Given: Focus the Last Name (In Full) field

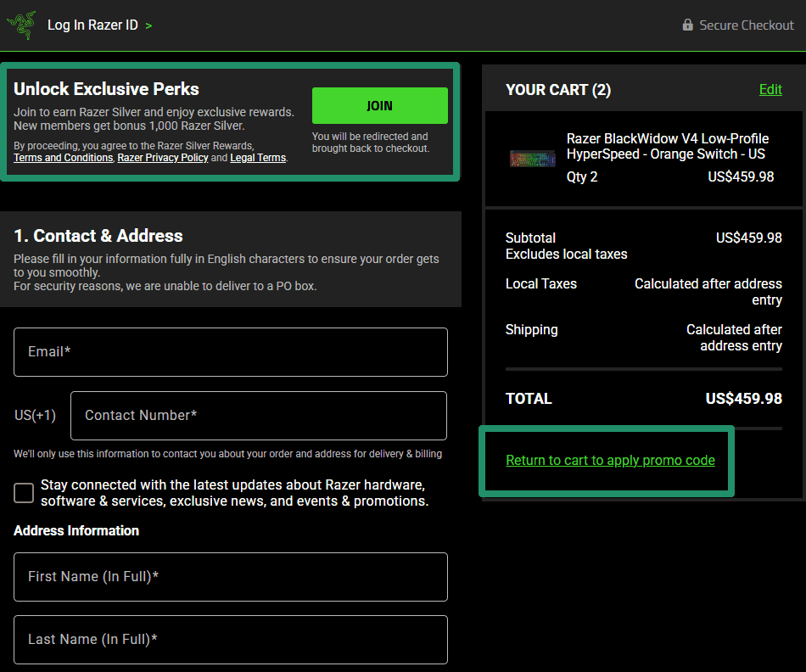Looking at the screenshot, I should [230, 640].
